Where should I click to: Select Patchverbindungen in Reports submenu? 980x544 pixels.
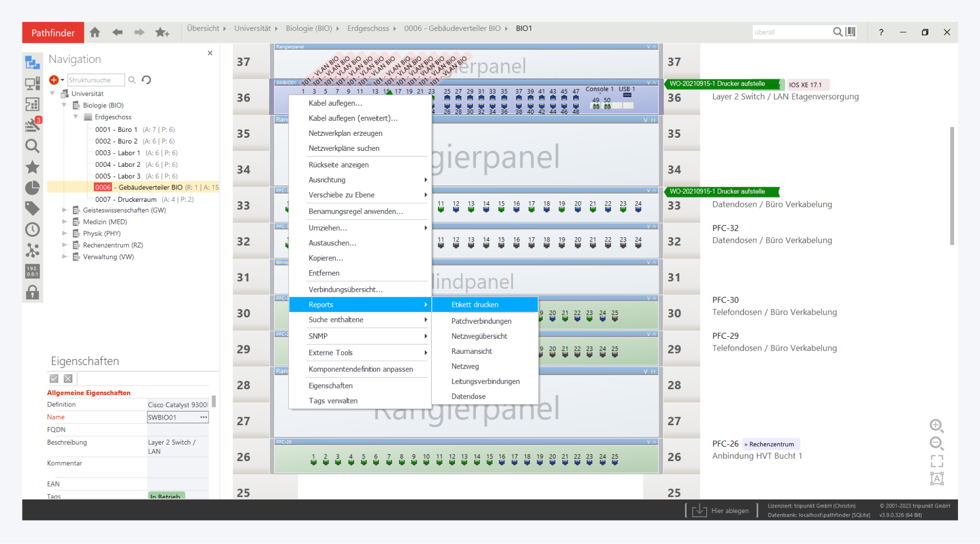pyautogui.click(x=481, y=321)
